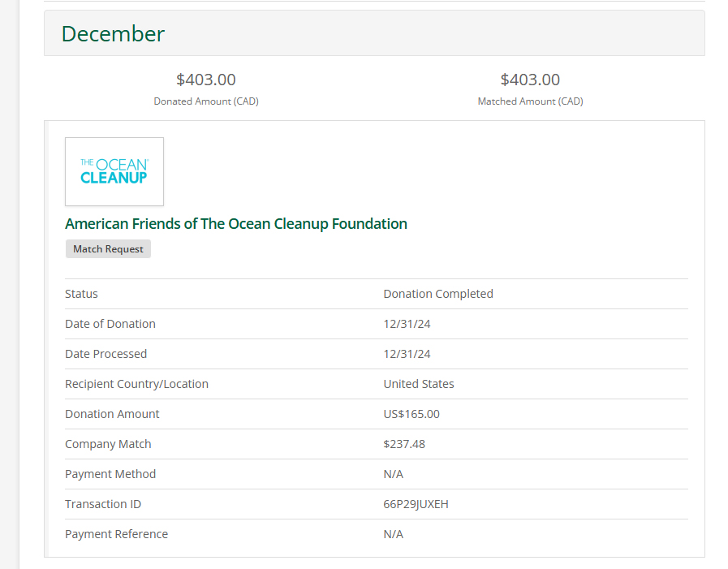The width and height of the screenshot is (728, 569).
Task: Select the US$165.00 donation amount
Action: coord(411,414)
